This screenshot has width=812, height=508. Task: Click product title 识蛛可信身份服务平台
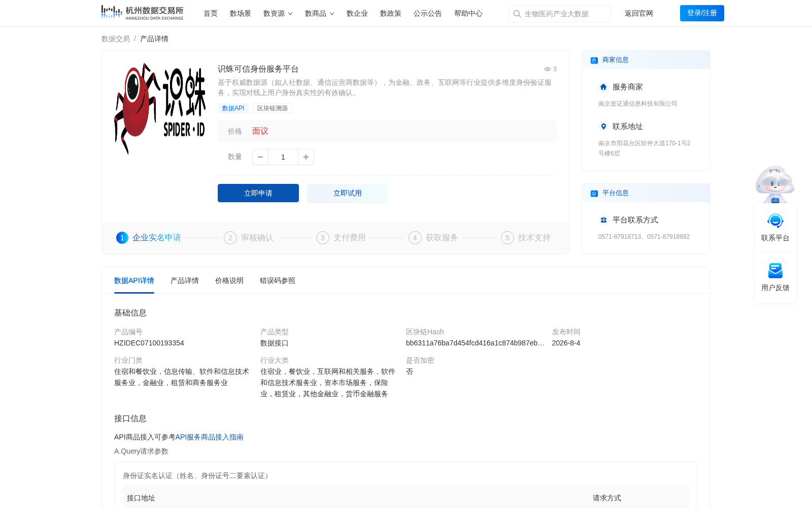(x=258, y=69)
